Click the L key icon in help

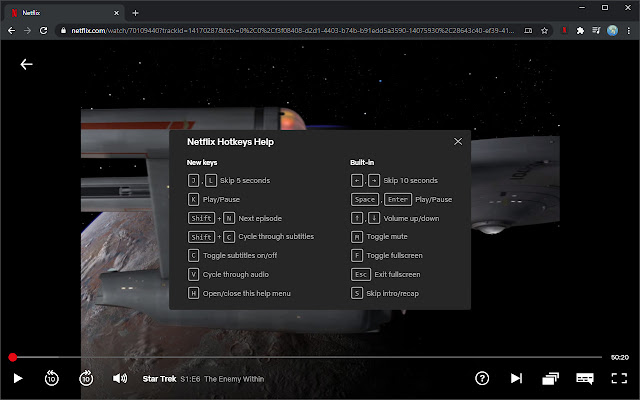click(211, 180)
